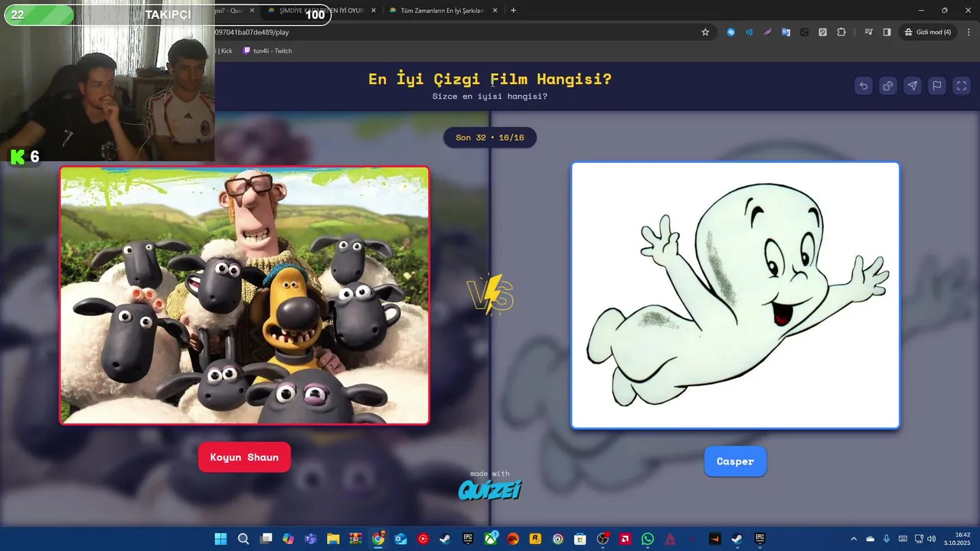
Task: Open Task View on the taskbar
Action: 266,539
